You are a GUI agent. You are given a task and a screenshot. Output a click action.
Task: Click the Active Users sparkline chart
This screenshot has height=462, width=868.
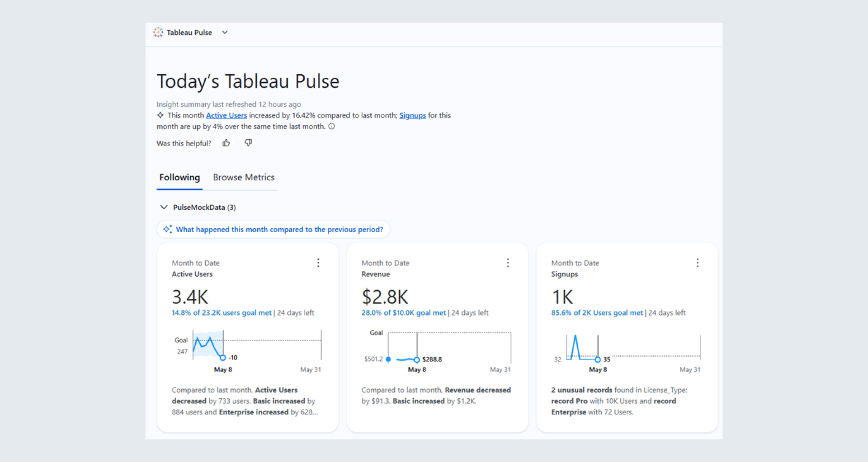point(257,345)
